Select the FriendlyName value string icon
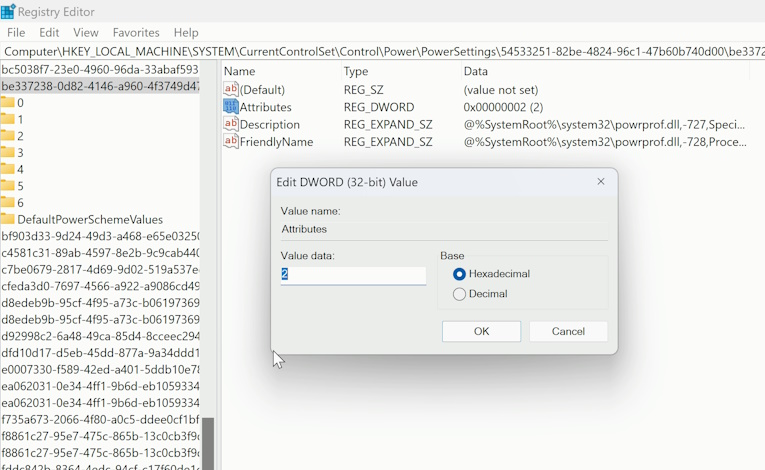The height and width of the screenshot is (470, 765). pyautogui.click(x=231, y=142)
